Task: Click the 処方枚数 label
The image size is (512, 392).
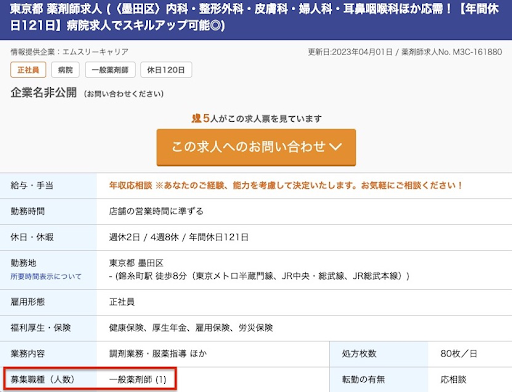Action: pyautogui.click(x=359, y=354)
